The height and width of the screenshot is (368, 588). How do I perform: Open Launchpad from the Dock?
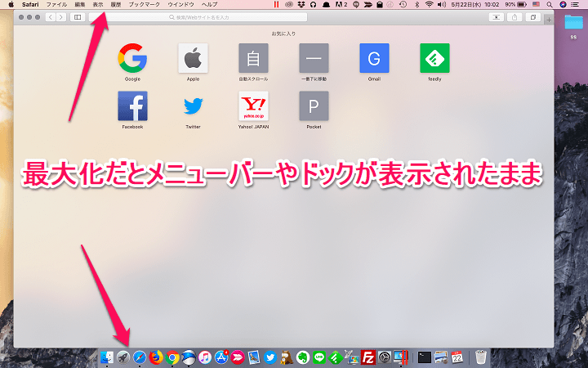123,357
